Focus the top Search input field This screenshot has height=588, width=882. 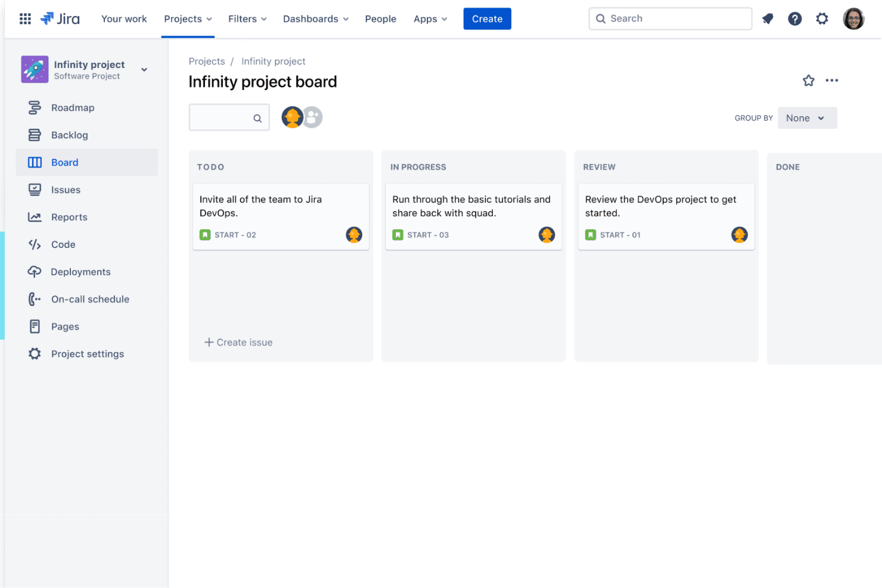coord(670,19)
